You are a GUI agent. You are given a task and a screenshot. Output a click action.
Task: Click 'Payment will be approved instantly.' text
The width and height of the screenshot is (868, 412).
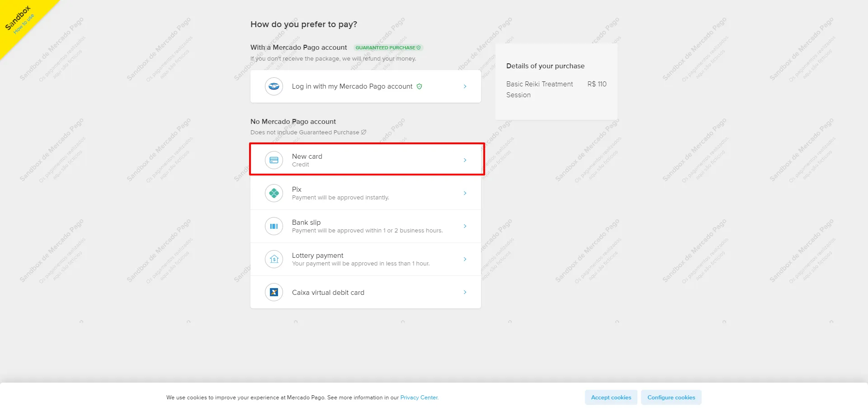click(x=340, y=198)
